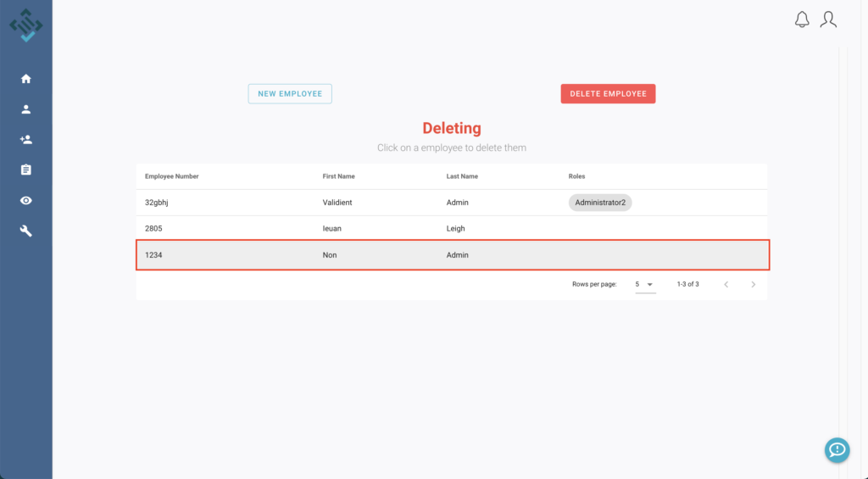The image size is (868, 479).
Task: Click the Administrator2 role chip
Action: point(600,203)
